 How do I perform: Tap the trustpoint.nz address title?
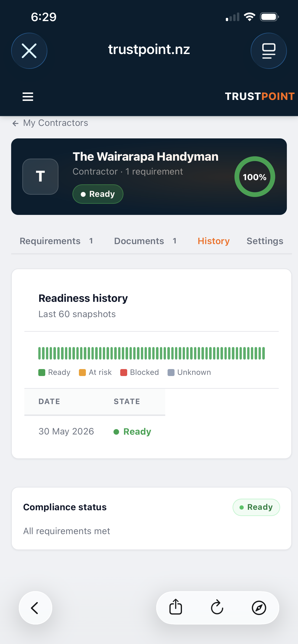coord(149,49)
